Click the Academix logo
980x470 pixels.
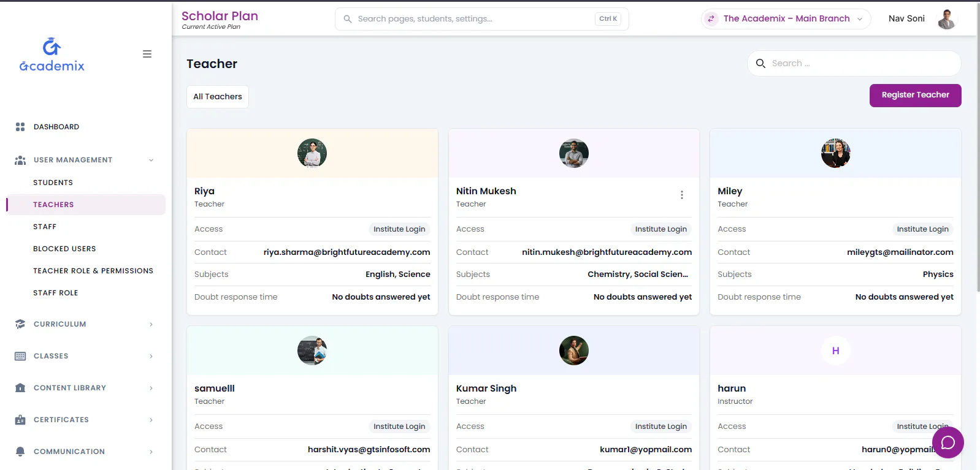coord(52,55)
